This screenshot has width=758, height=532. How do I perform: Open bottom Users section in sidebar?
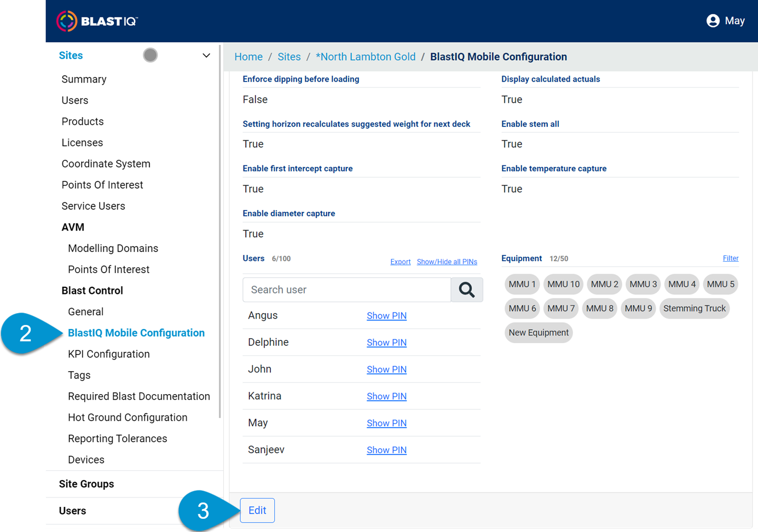[72, 511]
